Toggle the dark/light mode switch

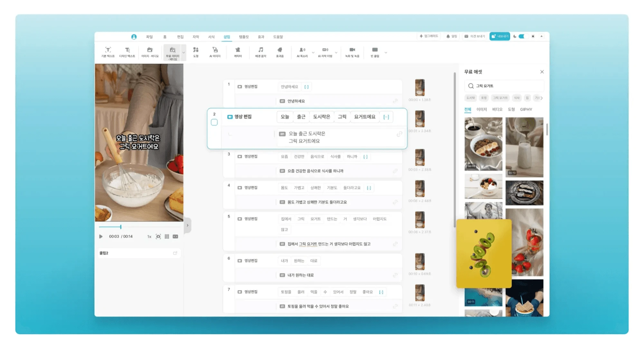(x=521, y=36)
